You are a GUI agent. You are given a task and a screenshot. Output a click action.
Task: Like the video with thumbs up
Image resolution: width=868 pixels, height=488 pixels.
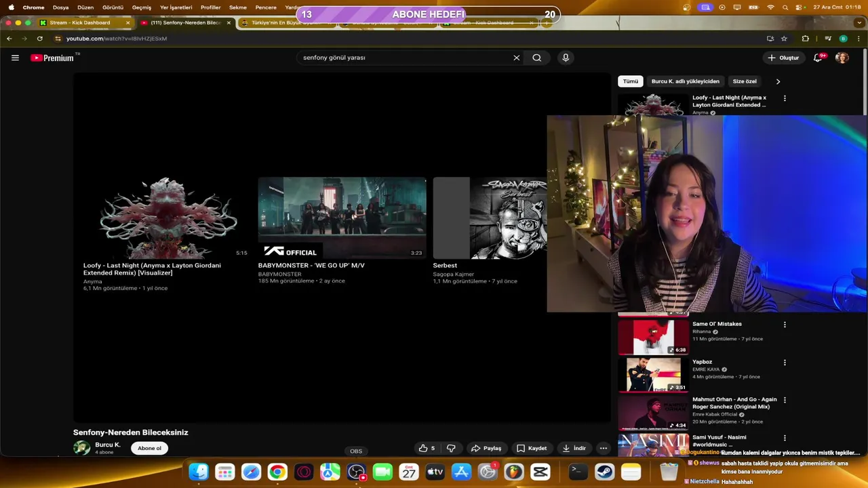[427, 448]
